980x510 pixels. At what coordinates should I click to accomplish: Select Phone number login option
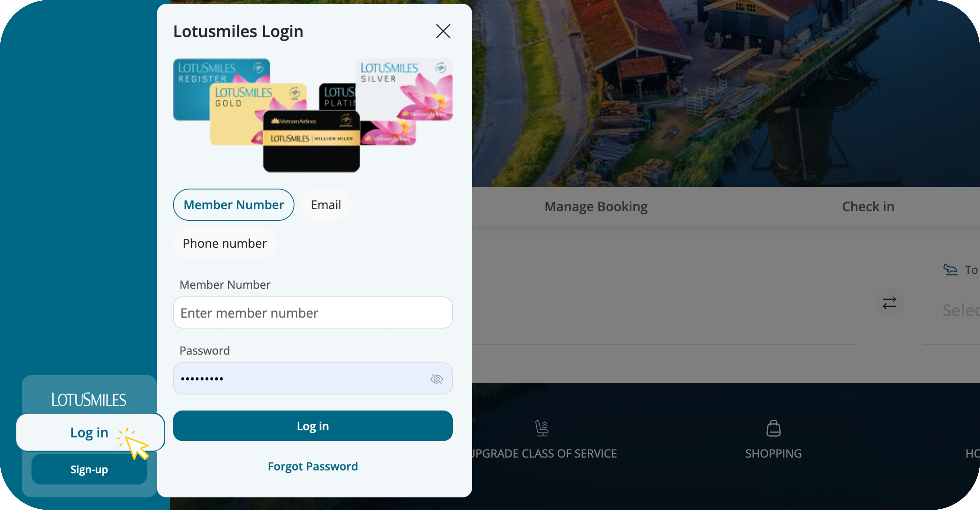click(x=224, y=243)
